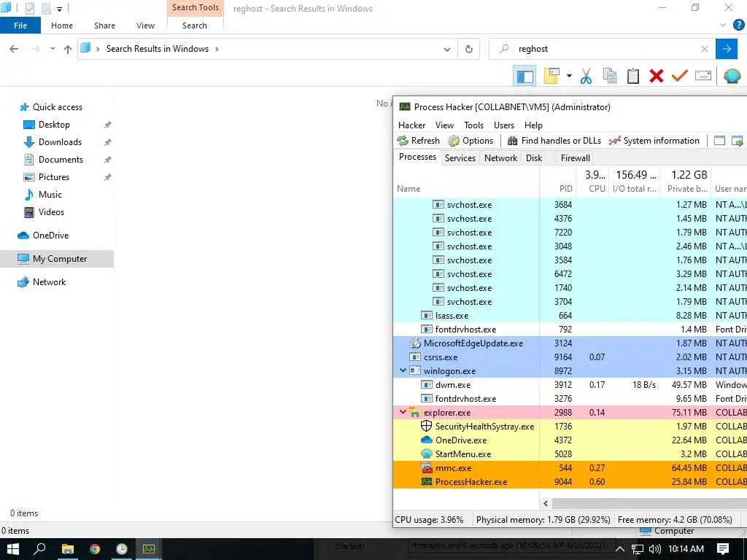Click the Paste clipboard icon in Explorer toolbar

pyautogui.click(x=632, y=76)
